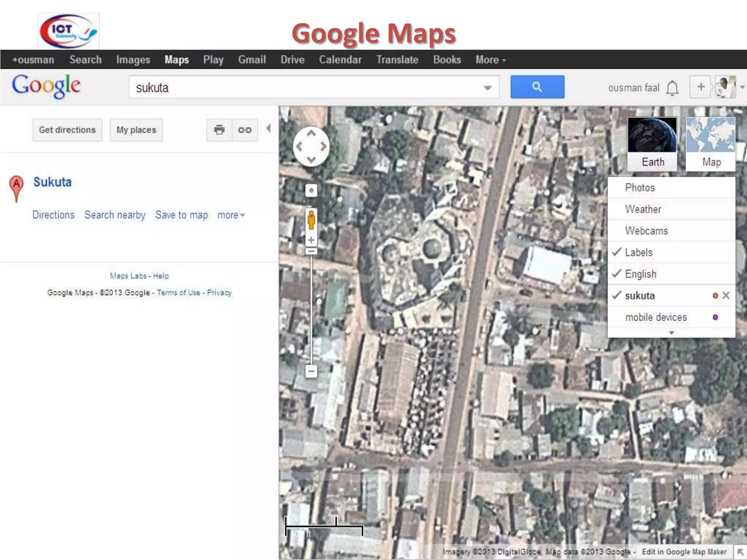Screen dimensions: 747x560
Task: Toggle the English labels option
Action: pyautogui.click(x=671, y=274)
